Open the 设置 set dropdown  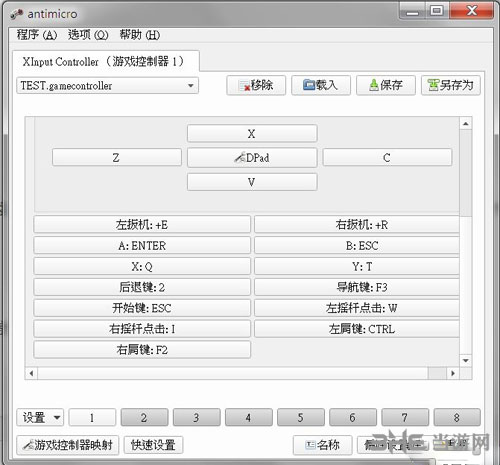[40, 417]
